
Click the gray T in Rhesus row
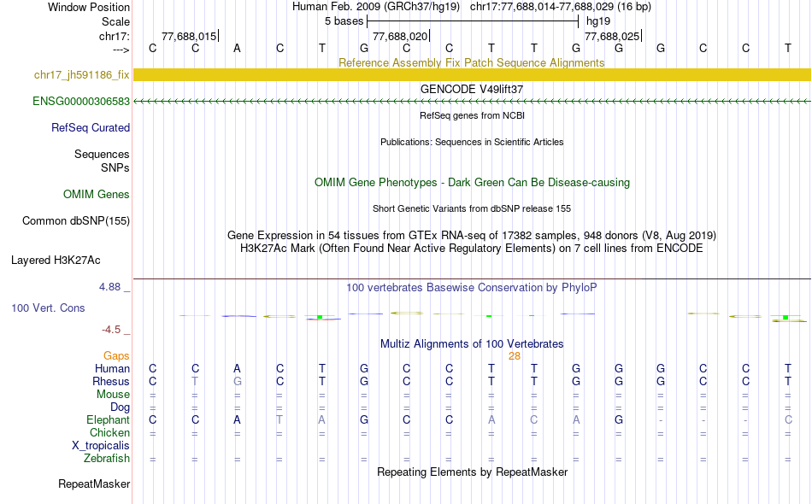(195, 382)
